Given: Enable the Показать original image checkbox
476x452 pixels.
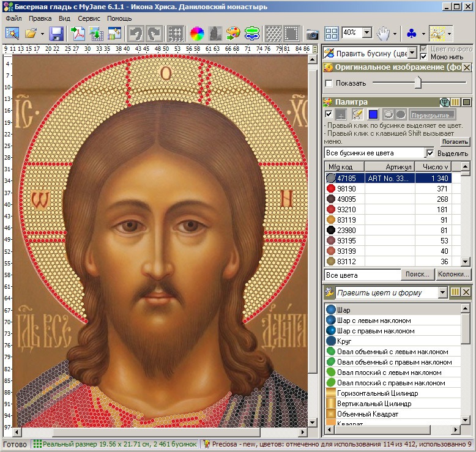Looking at the screenshot, I should click(x=329, y=83).
